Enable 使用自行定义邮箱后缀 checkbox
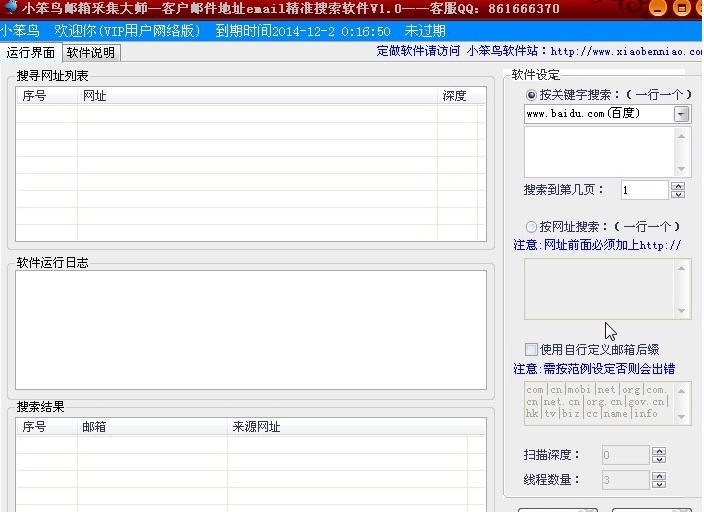This screenshot has height=512, width=704. (531, 349)
